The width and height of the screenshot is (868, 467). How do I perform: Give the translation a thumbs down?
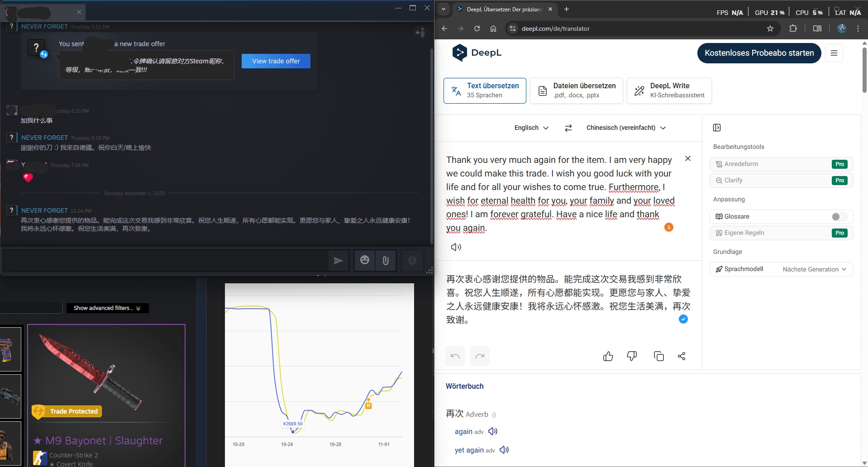point(632,356)
